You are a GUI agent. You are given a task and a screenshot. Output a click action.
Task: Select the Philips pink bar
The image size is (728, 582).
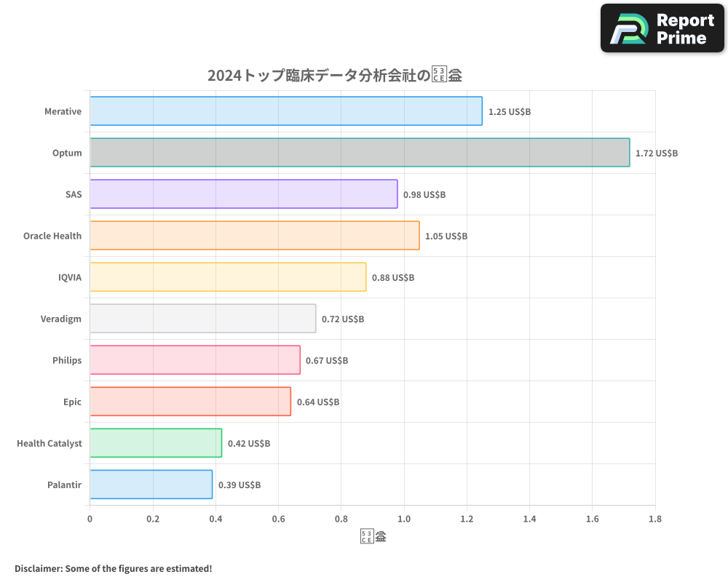(x=194, y=360)
